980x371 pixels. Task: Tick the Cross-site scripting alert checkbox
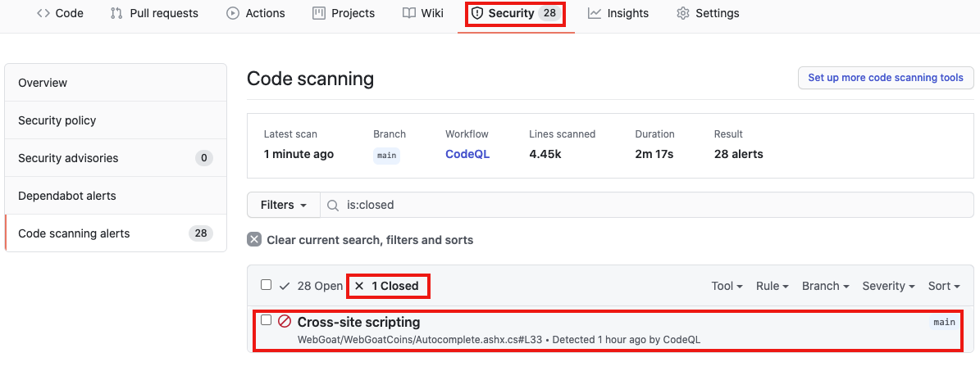[266, 320]
